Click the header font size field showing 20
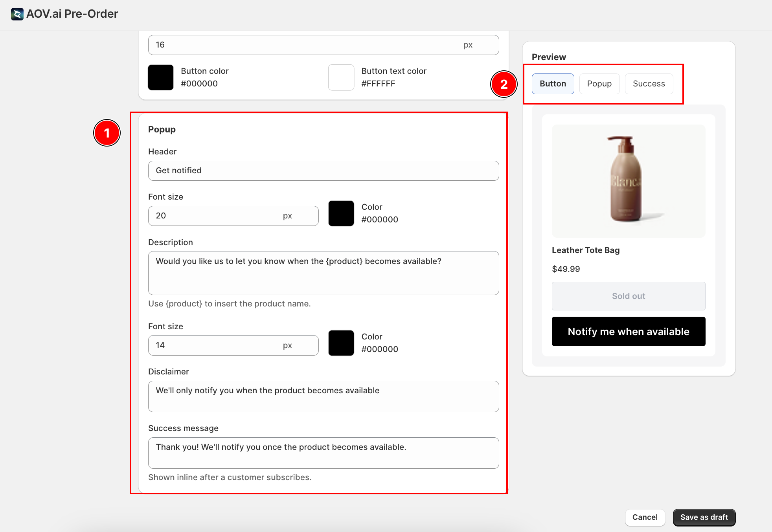772x532 pixels. [233, 216]
